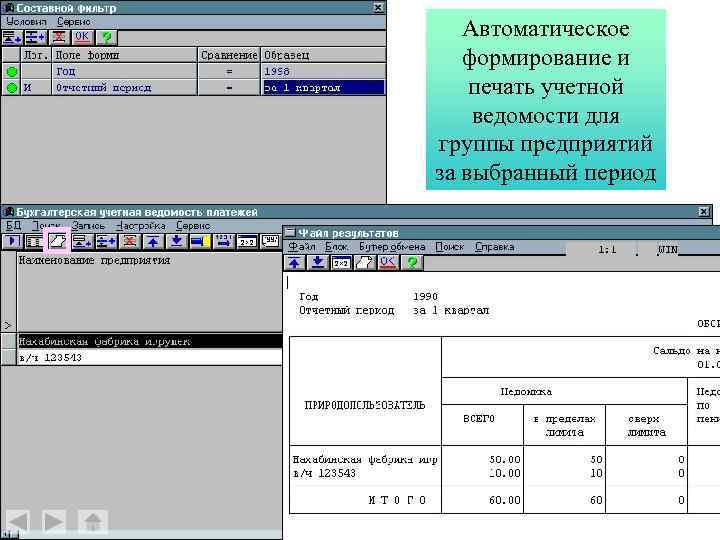Click slide home button
Image resolution: width=720 pixels, height=540 pixels.
[x=93, y=521]
